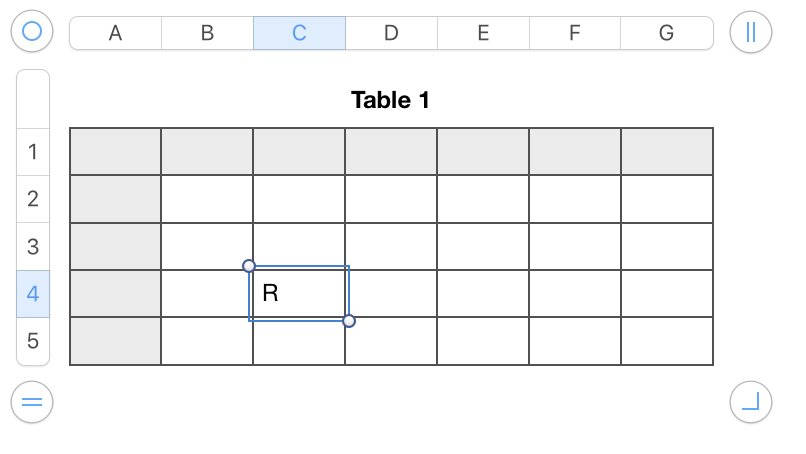Screen dimensions: 806x454
Task: Select row 5 header
Action: pyautogui.click(x=33, y=341)
